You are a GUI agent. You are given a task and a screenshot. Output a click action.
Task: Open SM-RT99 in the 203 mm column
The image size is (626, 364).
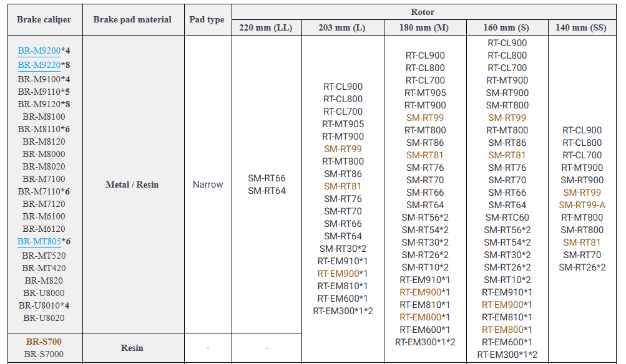(x=343, y=149)
